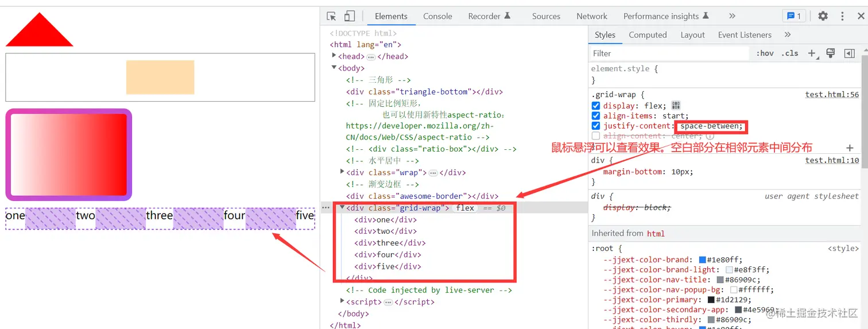The width and height of the screenshot is (868, 329).
Task: Collapse the body element node
Action: pyautogui.click(x=335, y=68)
